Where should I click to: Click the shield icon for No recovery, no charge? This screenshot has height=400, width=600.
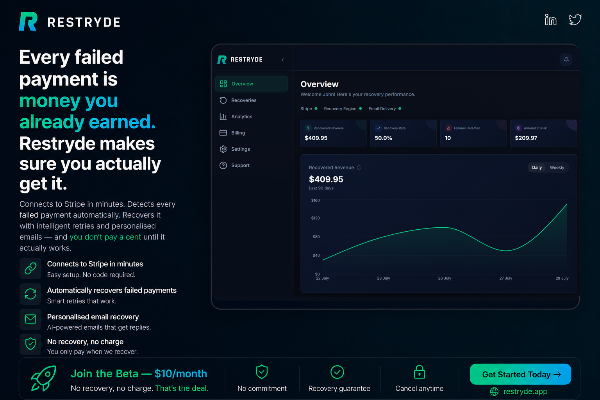(x=31, y=344)
